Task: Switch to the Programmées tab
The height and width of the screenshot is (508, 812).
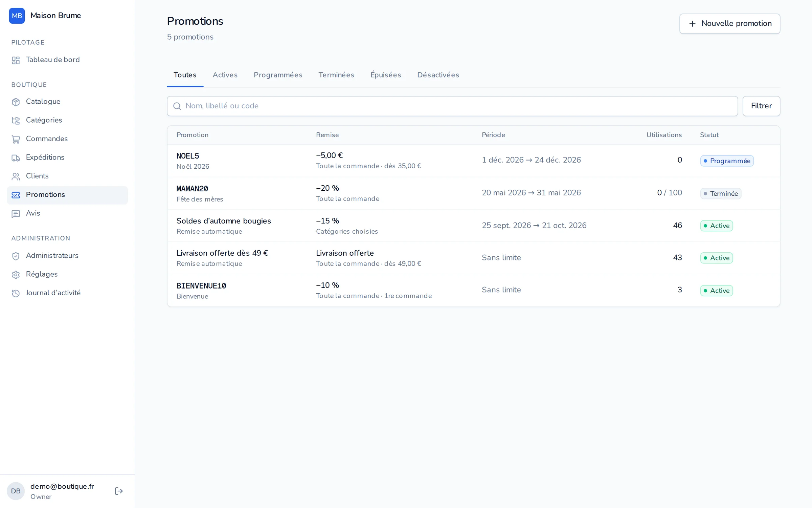Action: click(x=278, y=75)
